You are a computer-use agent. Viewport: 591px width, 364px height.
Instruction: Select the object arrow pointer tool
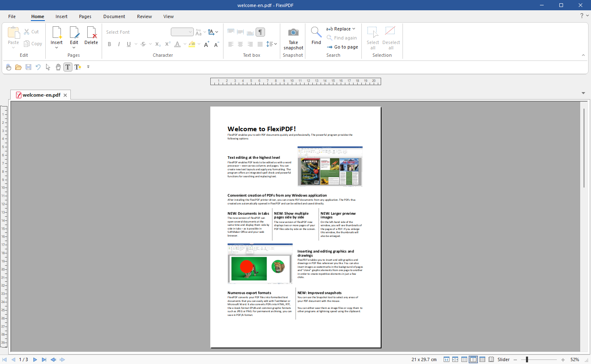pos(48,67)
